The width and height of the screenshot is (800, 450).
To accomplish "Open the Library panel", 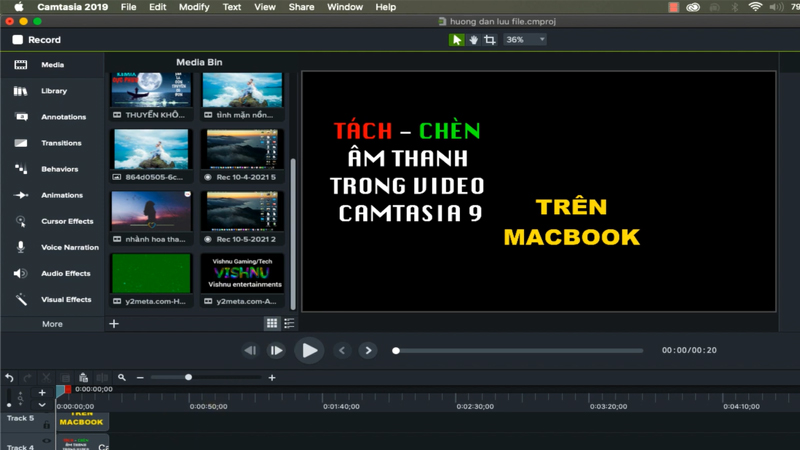I will [52, 91].
